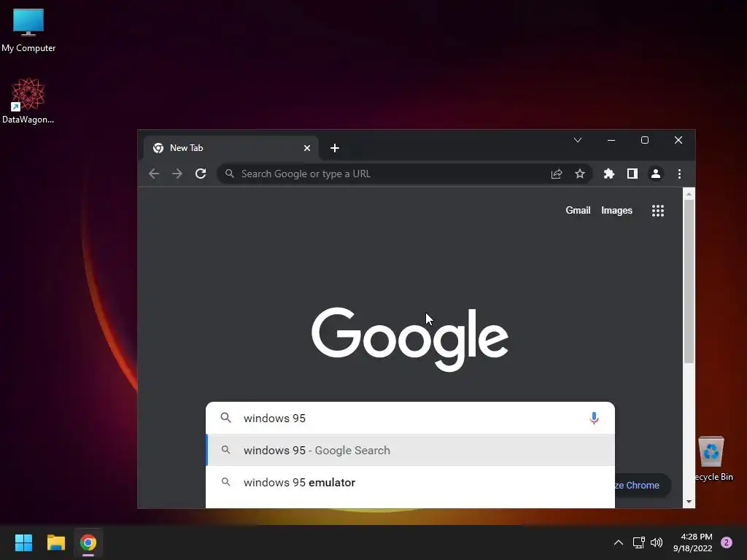Image resolution: width=747 pixels, height=560 pixels.
Task: Open the volume icon in the tray
Action: pos(657,542)
